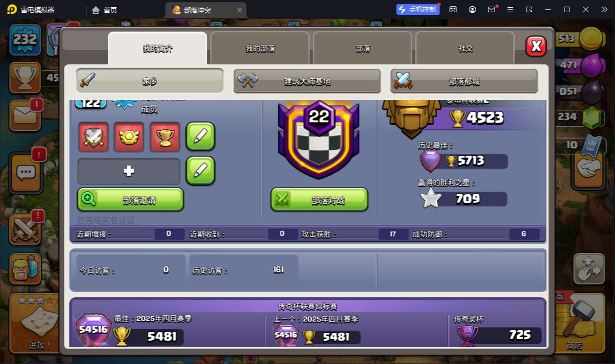615x364 pixels.
Task: Go to the 首页 home tab
Action: click(104, 10)
